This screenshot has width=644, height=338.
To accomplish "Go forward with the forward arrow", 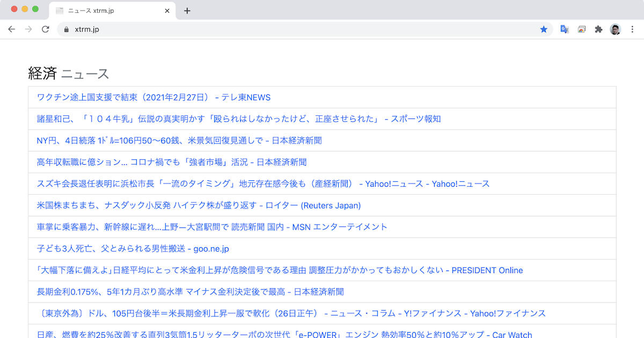I will point(28,30).
